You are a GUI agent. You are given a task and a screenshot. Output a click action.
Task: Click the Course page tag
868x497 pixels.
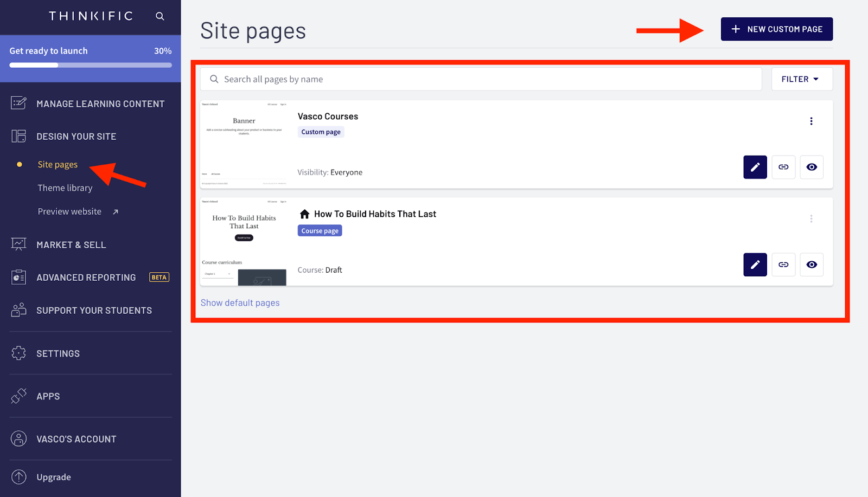pyautogui.click(x=320, y=231)
